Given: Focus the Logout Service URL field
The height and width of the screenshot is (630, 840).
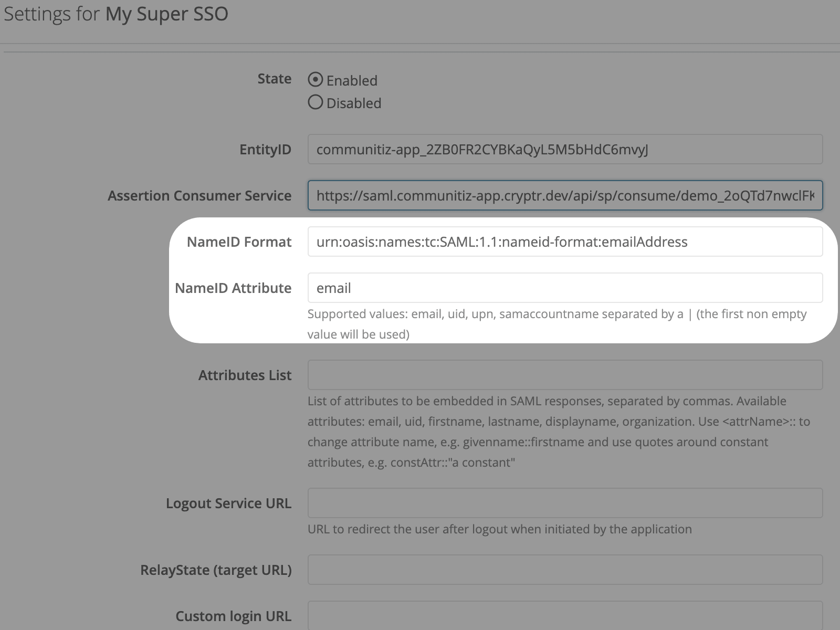Looking at the screenshot, I should point(565,503).
